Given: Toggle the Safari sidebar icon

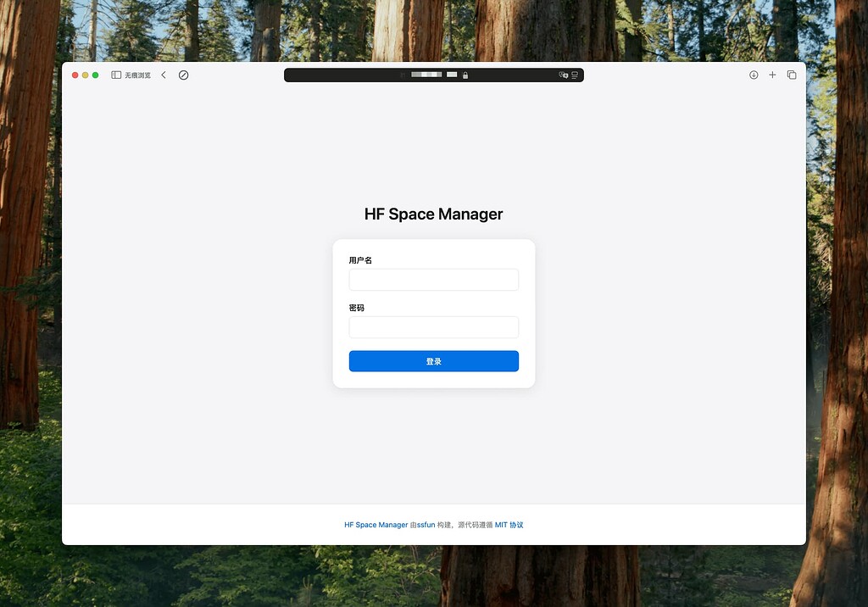Looking at the screenshot, I should coord(116,75).
